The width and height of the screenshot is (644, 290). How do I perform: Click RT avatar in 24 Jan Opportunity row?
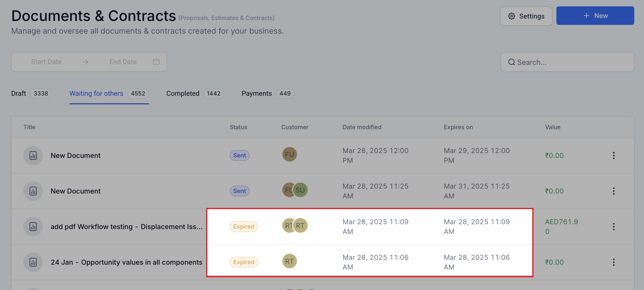point(289,261)
